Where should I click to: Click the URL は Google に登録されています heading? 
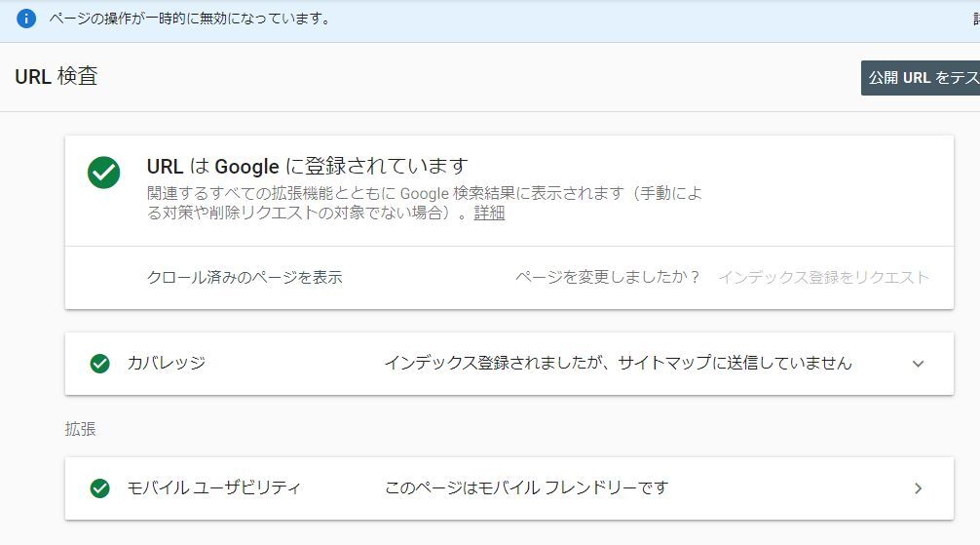point(307,166)
